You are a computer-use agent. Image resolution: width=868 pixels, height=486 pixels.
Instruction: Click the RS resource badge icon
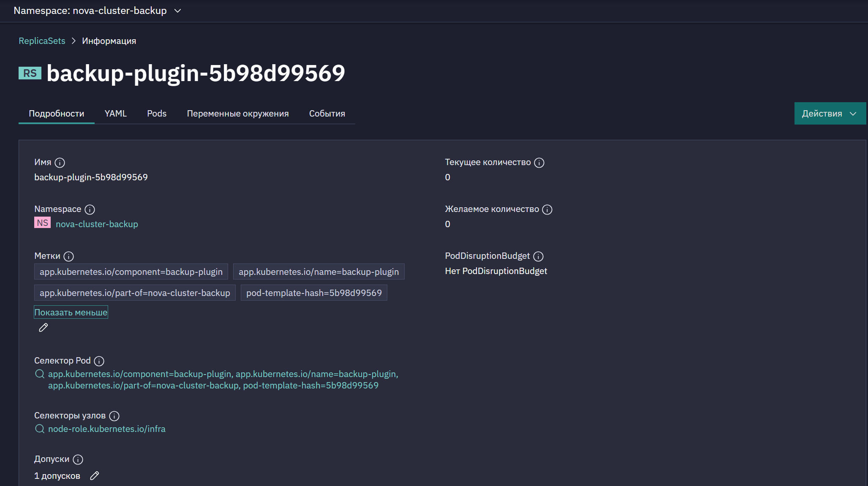(x=30, y=73)
